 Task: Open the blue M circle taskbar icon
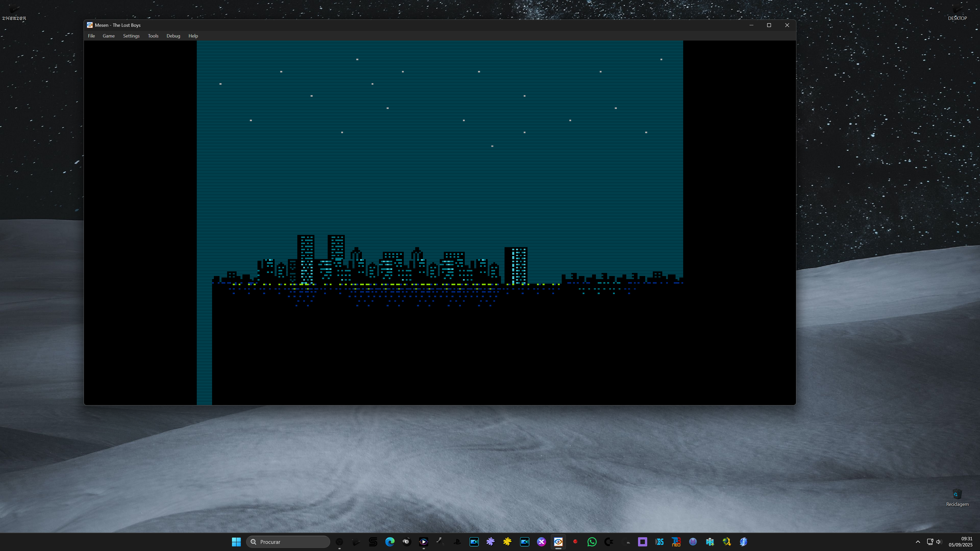click(693, 542)
